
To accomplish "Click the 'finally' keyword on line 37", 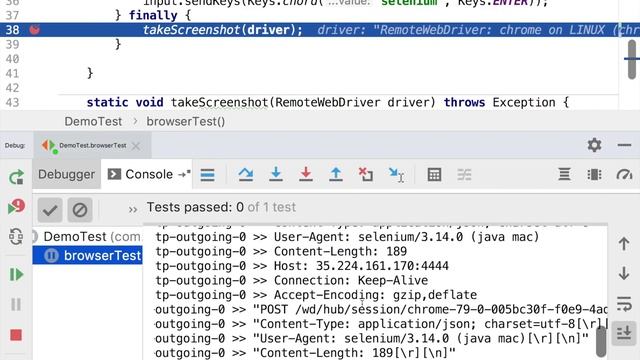I will point(153,16).
